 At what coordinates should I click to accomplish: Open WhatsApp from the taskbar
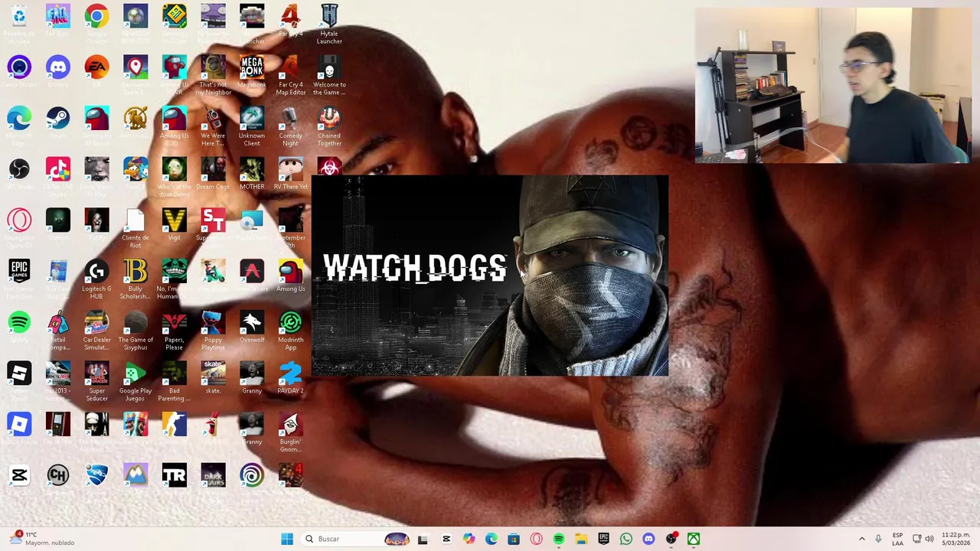(626, 539)
